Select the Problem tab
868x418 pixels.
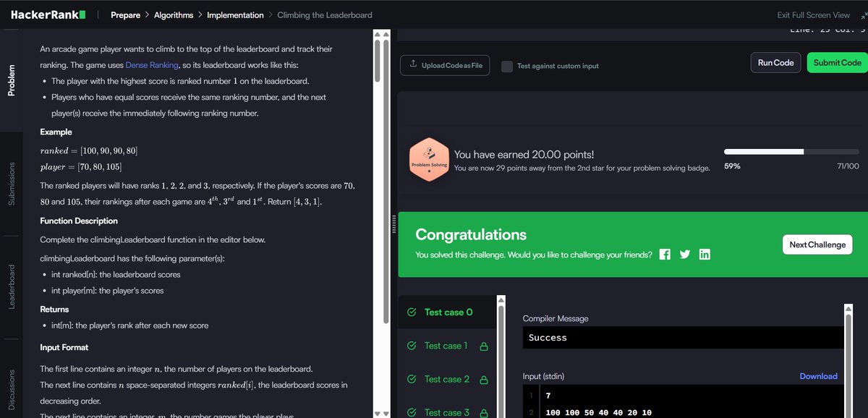[x=10, y=80]
